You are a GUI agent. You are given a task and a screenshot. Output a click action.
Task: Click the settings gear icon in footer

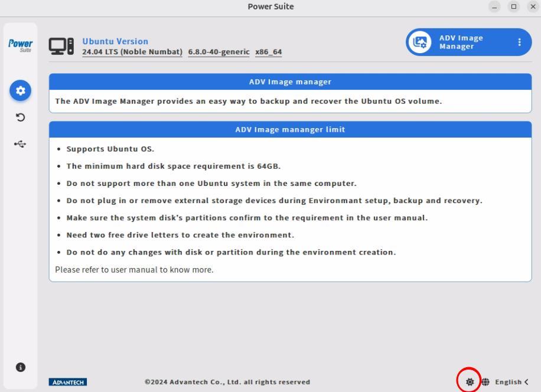click(470, 381)
